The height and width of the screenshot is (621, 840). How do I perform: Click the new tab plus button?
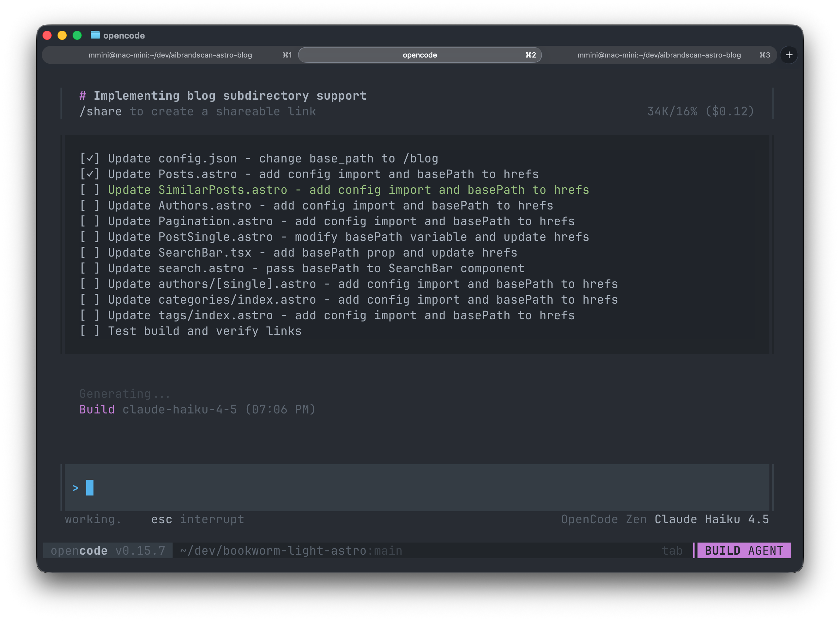[x=789, y=55]
